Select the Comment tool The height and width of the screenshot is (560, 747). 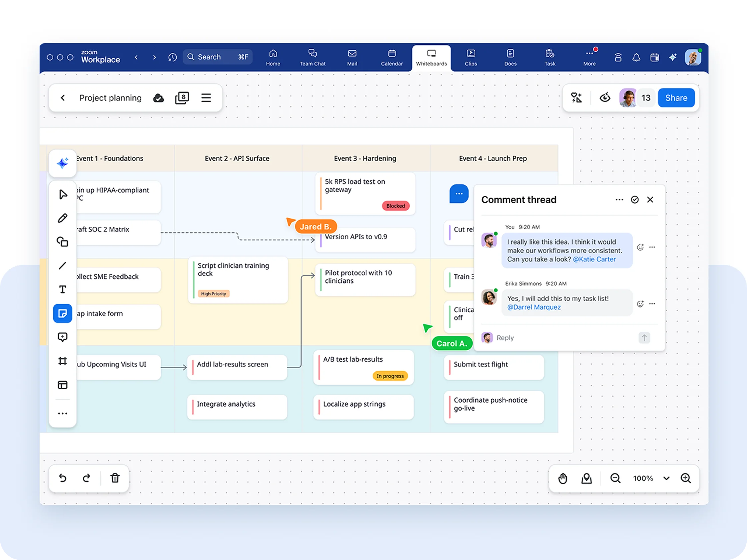coord(62,337)
